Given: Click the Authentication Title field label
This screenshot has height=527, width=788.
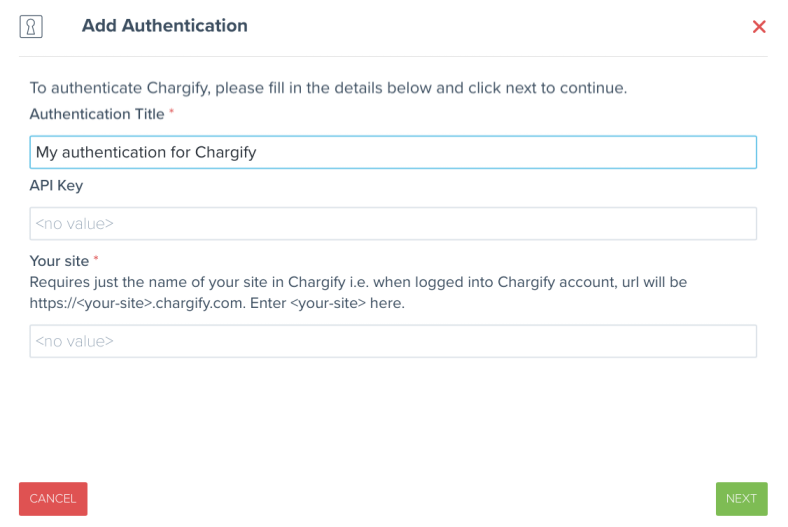Looking at the screenshot, I should (x=97, y=114).
